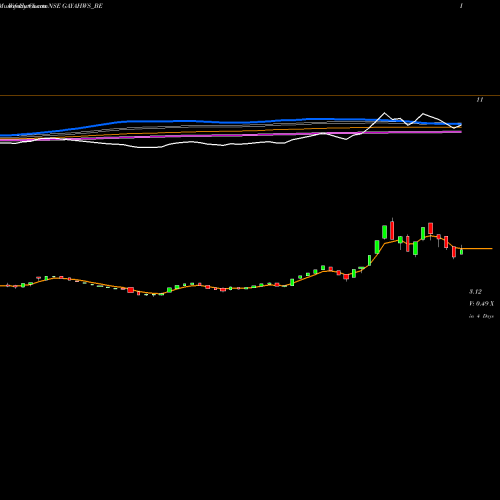
Task: Click the V: 0.49 X volume label
Action: [481, 304]
